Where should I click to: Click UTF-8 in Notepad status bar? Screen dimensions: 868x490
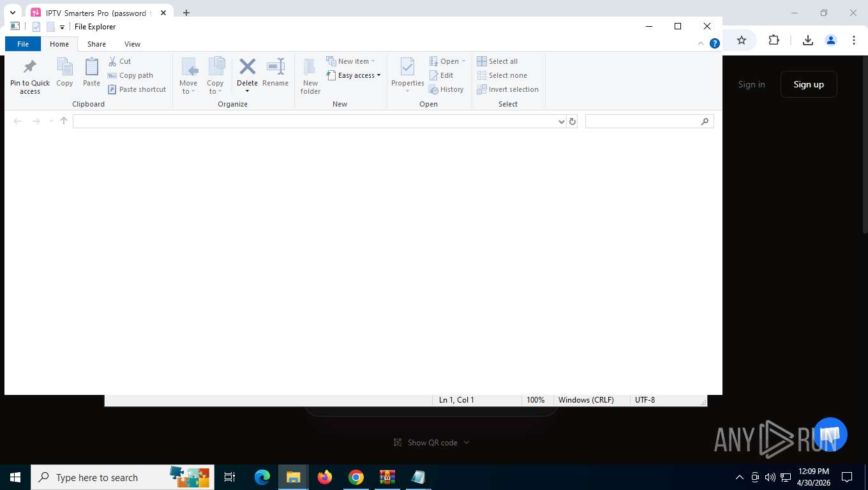(x=645, y=400)
